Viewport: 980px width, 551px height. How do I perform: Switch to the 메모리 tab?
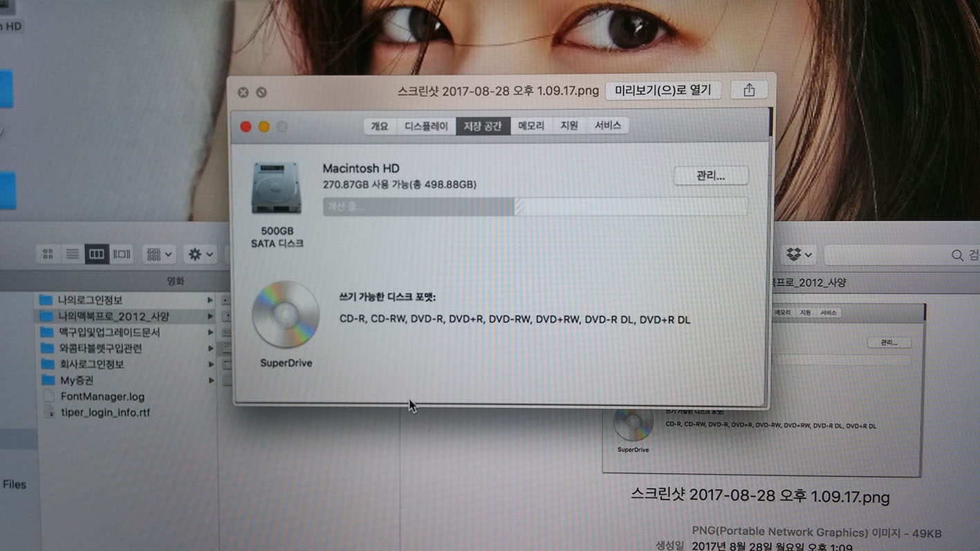tap(530, 126)
